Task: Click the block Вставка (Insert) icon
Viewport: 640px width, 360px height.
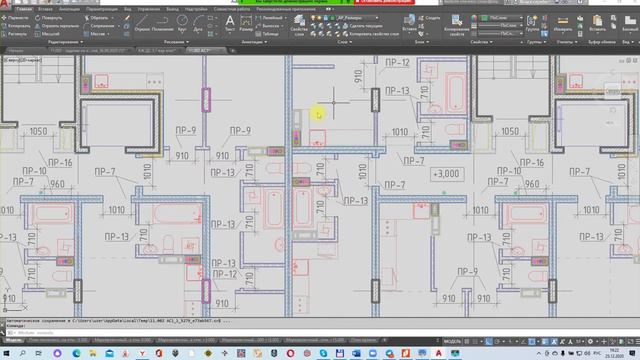Action: (409, 23)
